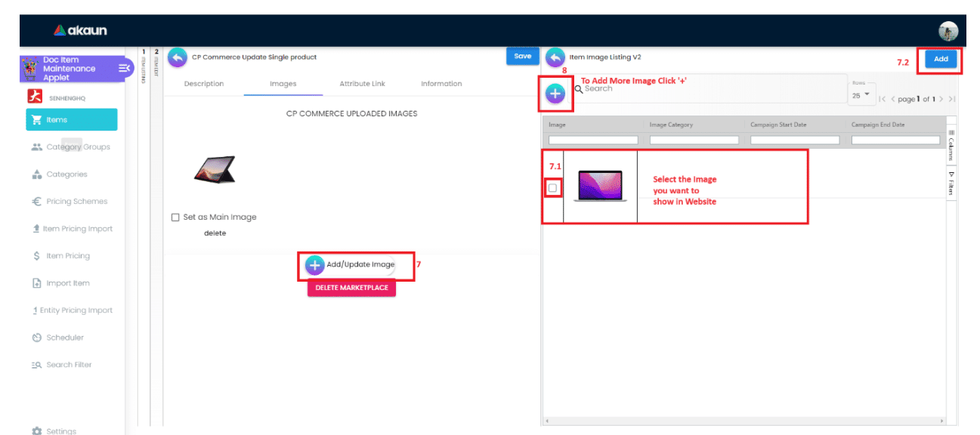Open Scheduler in the sidebar
This screenshot has height=435, width=980.
tap(72, 338)
